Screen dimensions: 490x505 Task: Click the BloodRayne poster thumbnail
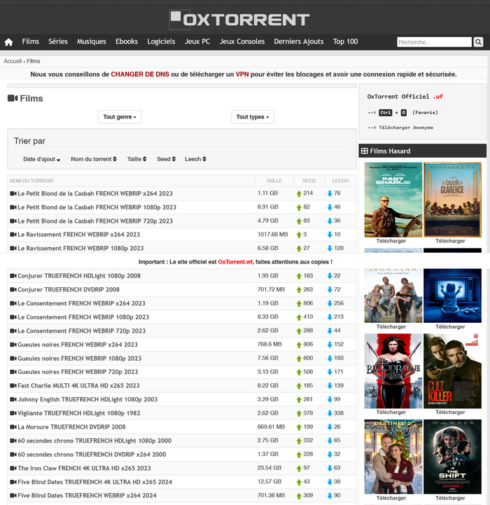click(393, 371)
